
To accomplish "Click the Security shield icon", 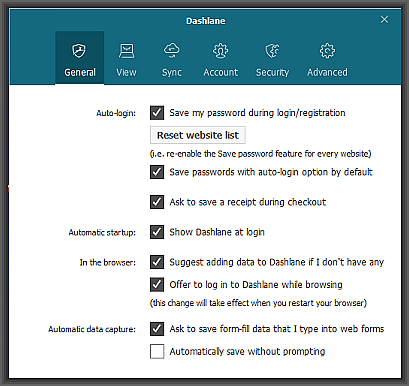I will [x=272, y=51].
